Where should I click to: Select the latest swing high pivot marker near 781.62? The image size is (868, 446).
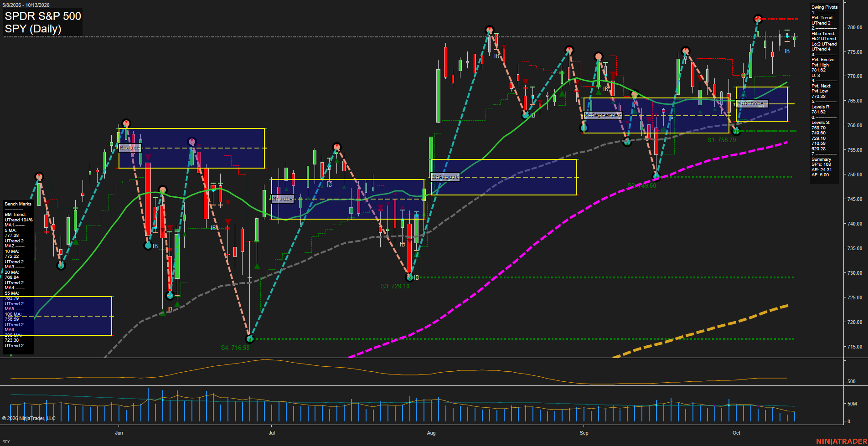point(758,19)
